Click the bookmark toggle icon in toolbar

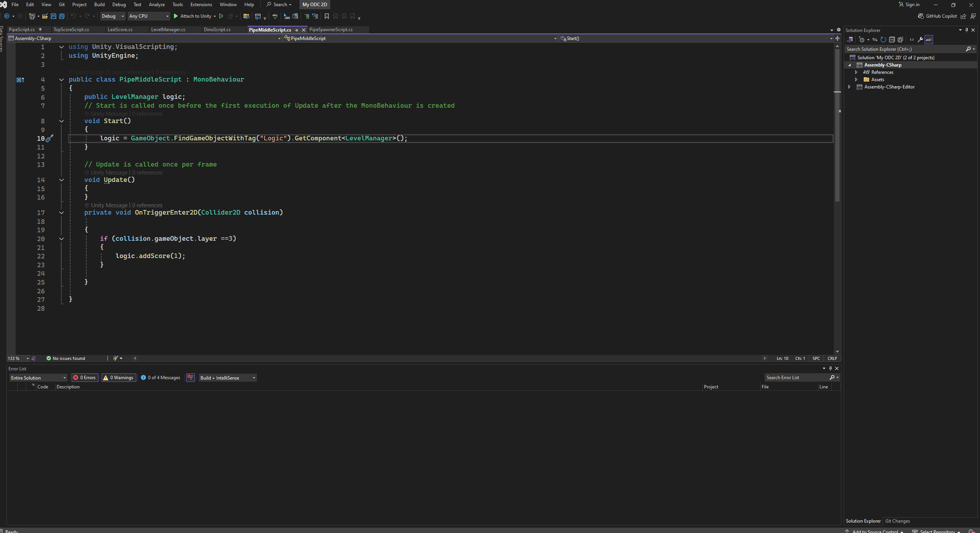click(x=326, y=16)
